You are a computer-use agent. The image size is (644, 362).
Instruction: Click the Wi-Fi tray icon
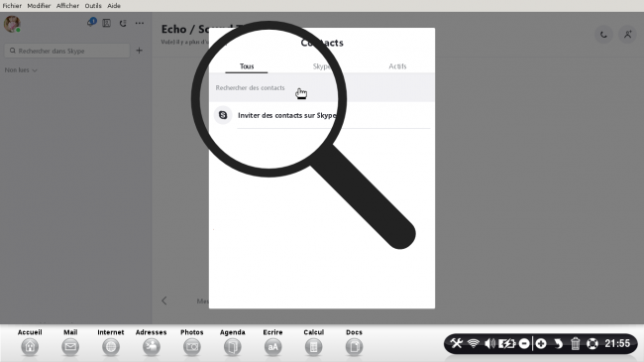click(474, 343)
